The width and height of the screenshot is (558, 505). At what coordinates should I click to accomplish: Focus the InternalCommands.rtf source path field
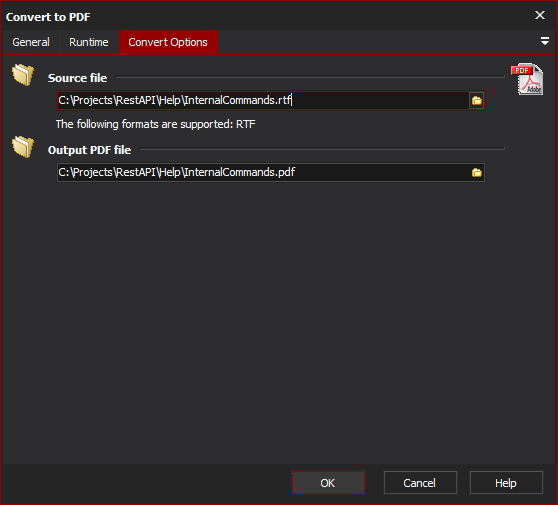263,101
